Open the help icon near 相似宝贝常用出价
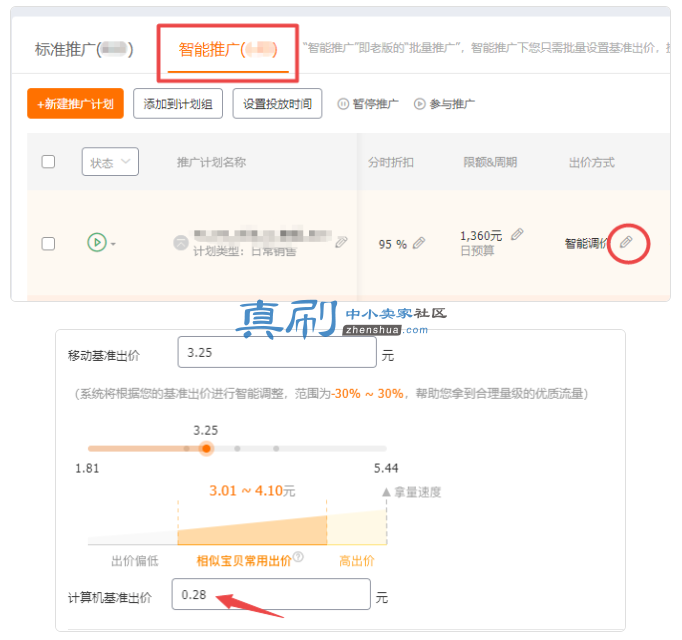Viewport: 682px width, 640px height. pos(298,556)
